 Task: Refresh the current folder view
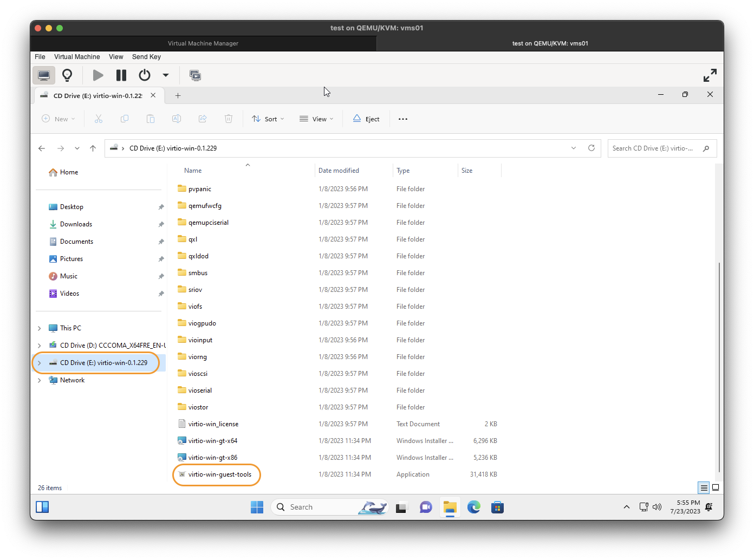point(591,148)
